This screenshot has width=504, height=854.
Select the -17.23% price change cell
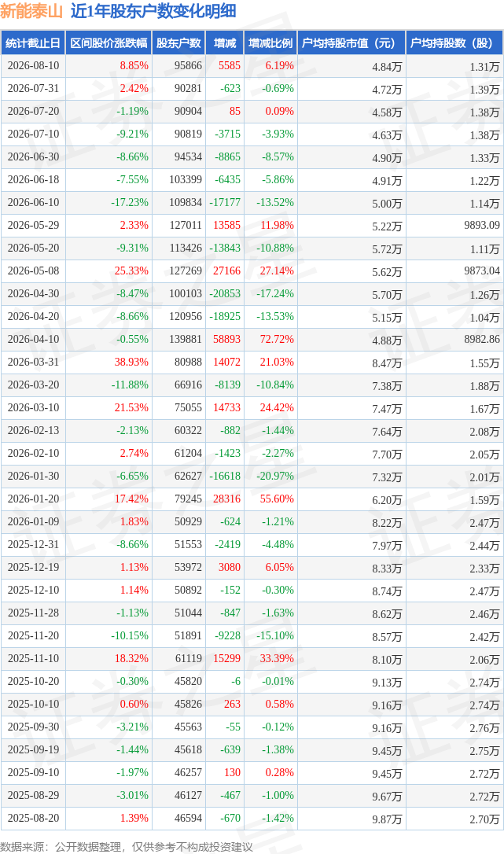click(x=130, y=202)
